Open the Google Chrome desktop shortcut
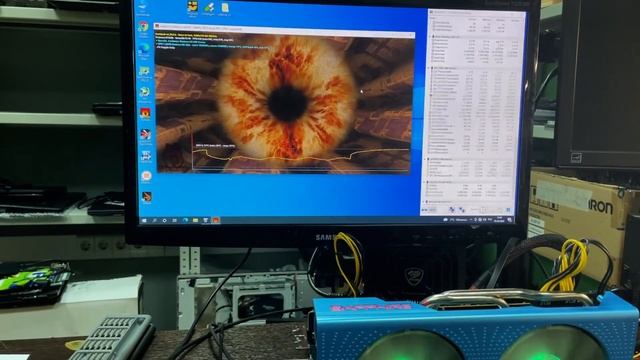Viewport: 640px width, 360px height. coord(143,28)
